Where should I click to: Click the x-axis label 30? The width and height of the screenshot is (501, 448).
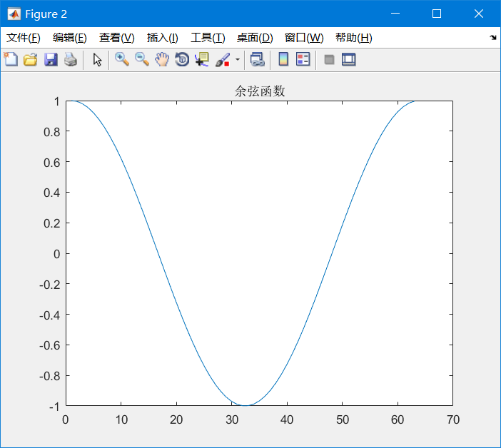click(232, 419)
